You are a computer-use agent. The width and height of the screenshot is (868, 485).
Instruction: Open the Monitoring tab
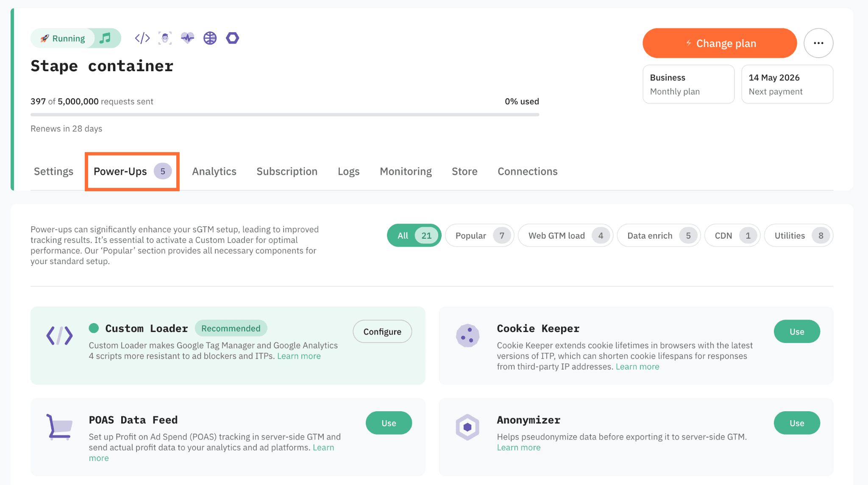[x=406, y=171]
